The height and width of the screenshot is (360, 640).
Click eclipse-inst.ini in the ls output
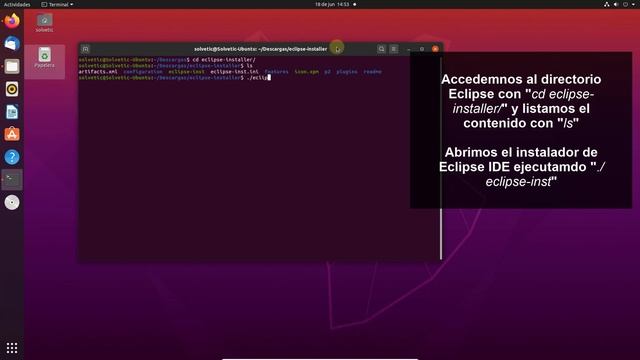[x=234, y=71]
